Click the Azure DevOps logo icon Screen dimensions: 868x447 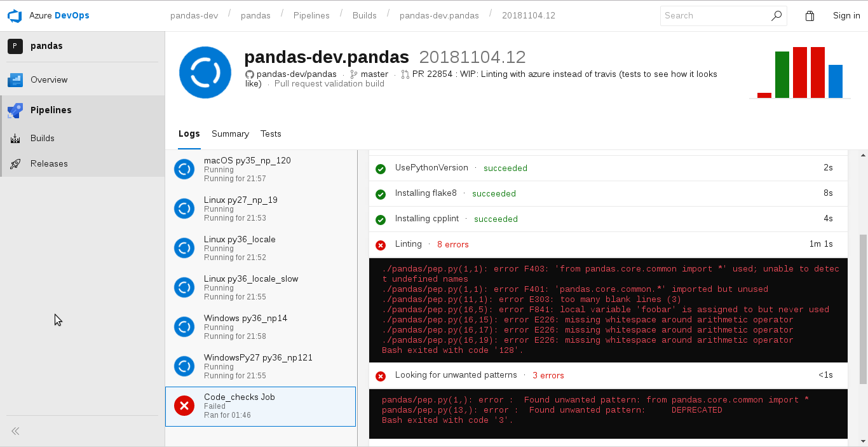[x=15, y=16]
